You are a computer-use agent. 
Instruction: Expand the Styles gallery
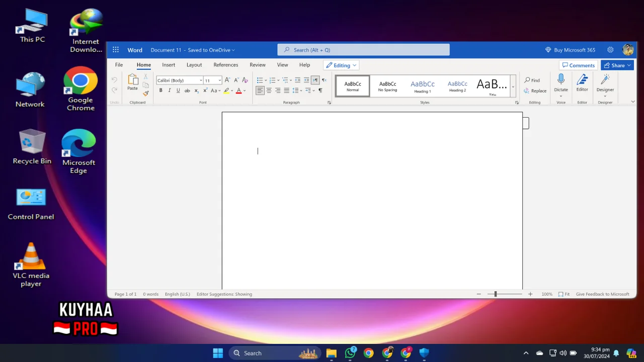point(513,86)
